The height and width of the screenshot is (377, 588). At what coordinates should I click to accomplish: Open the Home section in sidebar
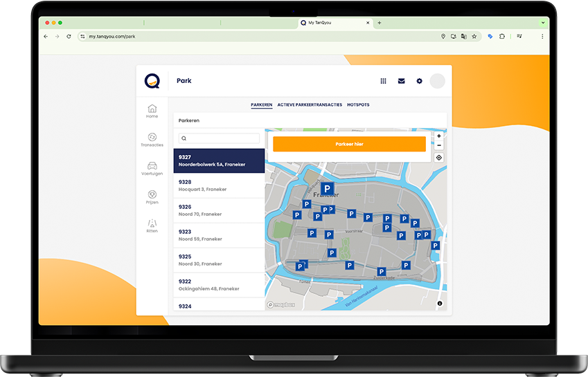[x=152, y=111]
